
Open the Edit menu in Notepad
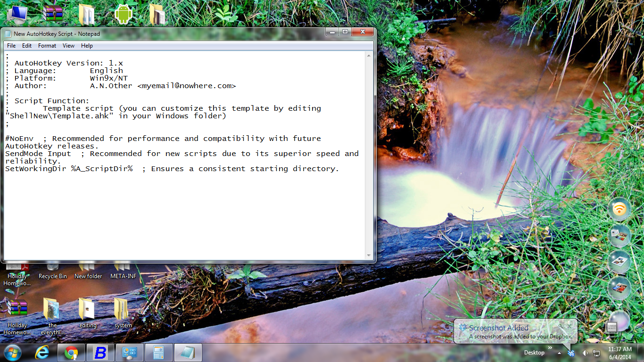point(27,46)
